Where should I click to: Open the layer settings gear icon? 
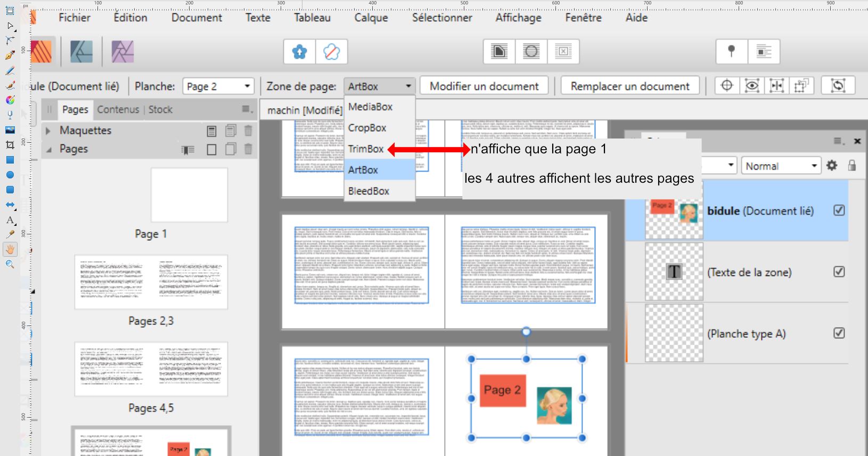point(832,166)
